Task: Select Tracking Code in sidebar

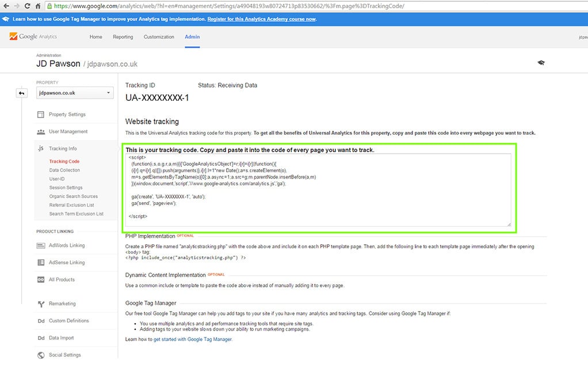Action: pos(64,161)
